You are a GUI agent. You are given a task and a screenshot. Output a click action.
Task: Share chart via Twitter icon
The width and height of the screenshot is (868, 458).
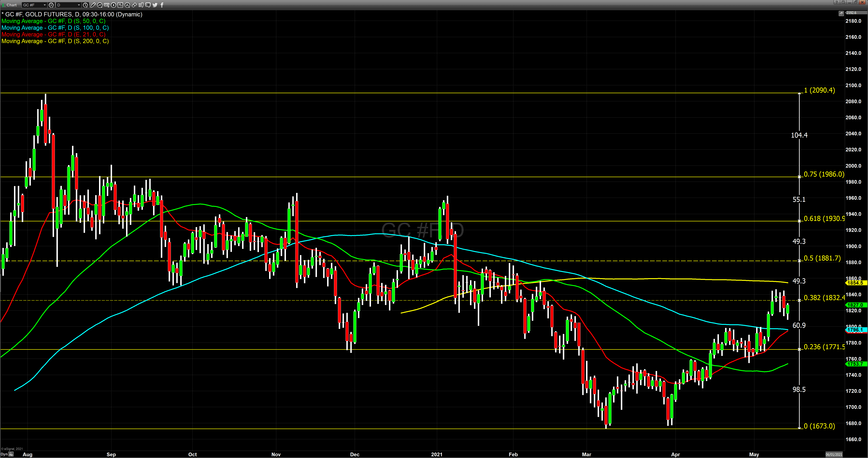[x=155, y=5]
